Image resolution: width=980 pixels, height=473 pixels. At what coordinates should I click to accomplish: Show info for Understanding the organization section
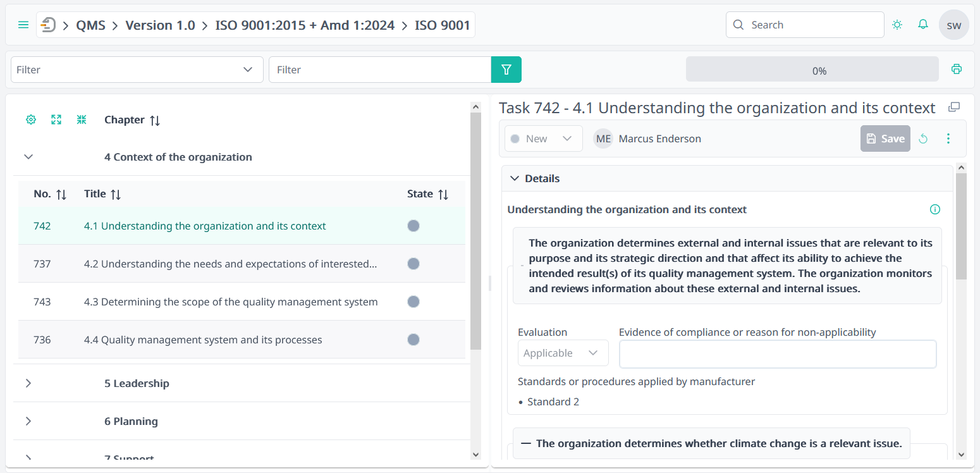935,209
